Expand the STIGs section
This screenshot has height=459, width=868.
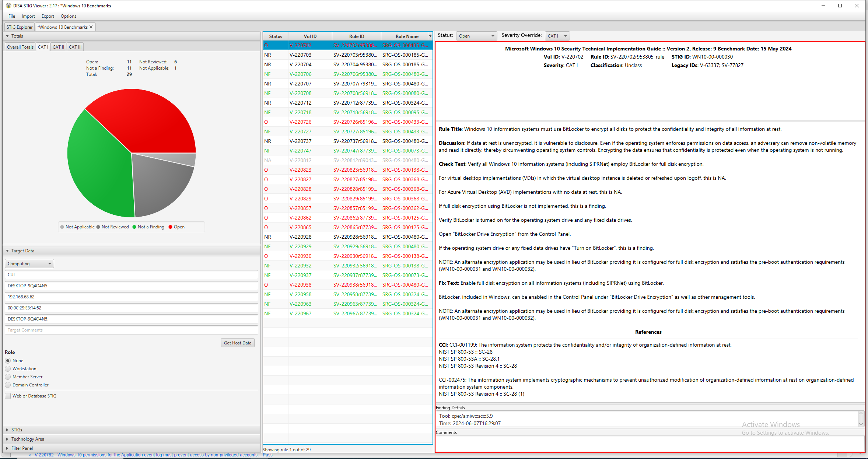7,430
